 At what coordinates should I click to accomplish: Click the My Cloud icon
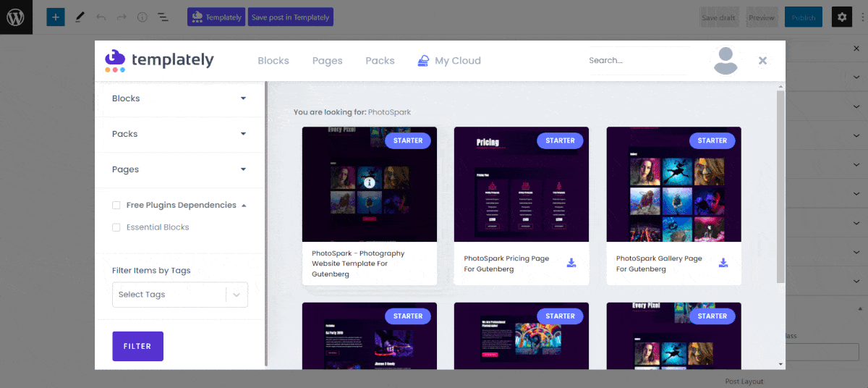pos(424,61)
